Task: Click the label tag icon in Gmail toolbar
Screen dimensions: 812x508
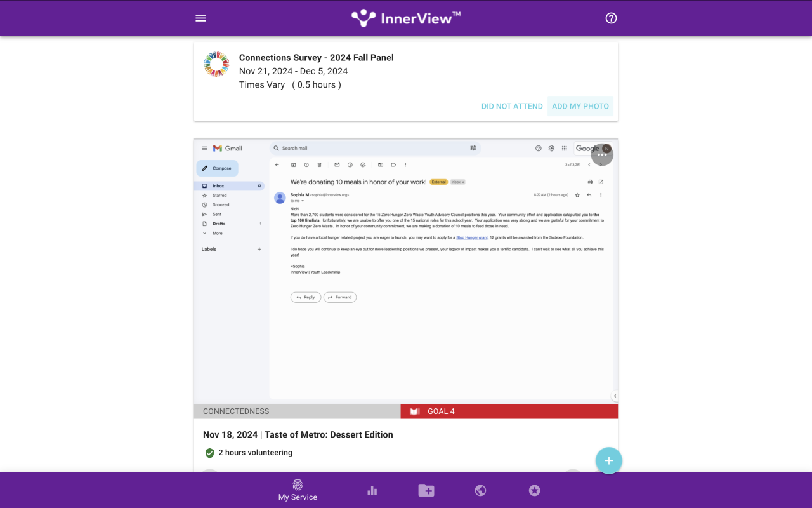Action: click(x=393, y=165)
